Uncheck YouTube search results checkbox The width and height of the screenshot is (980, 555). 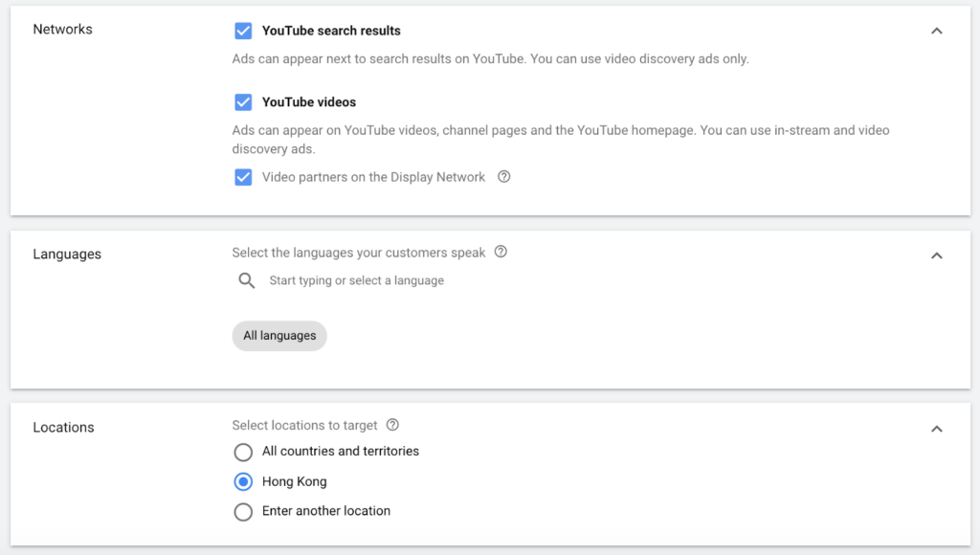tap(243, 31)
